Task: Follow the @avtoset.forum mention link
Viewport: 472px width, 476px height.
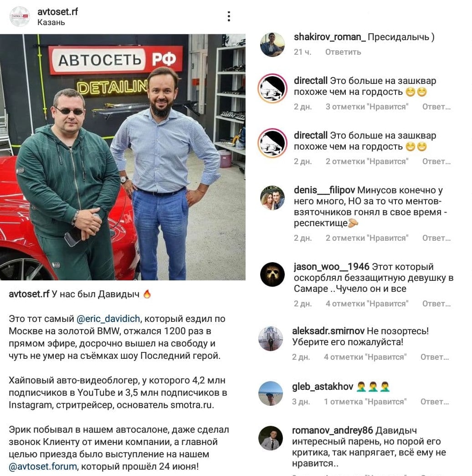Action: click(x=43, y=466)
